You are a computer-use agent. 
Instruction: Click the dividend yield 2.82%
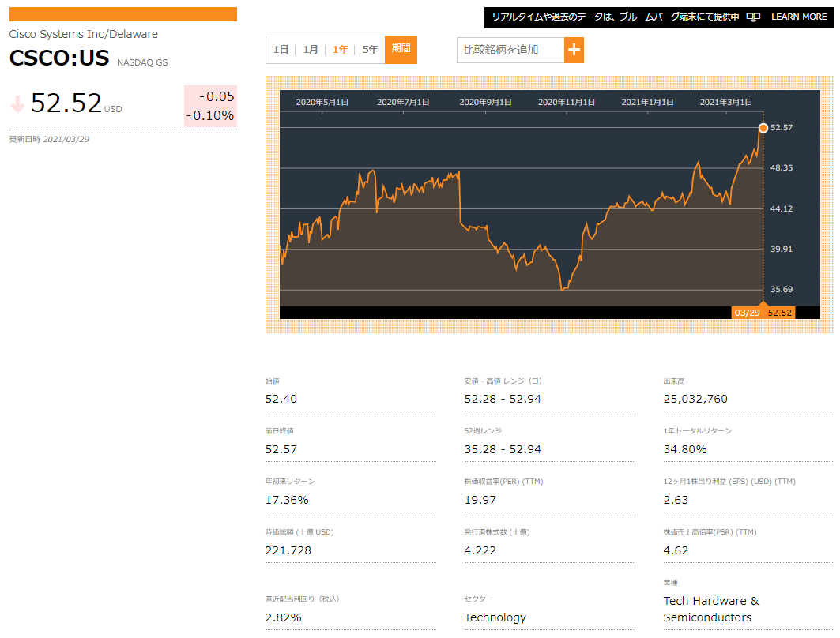click(x=284, y=617)
